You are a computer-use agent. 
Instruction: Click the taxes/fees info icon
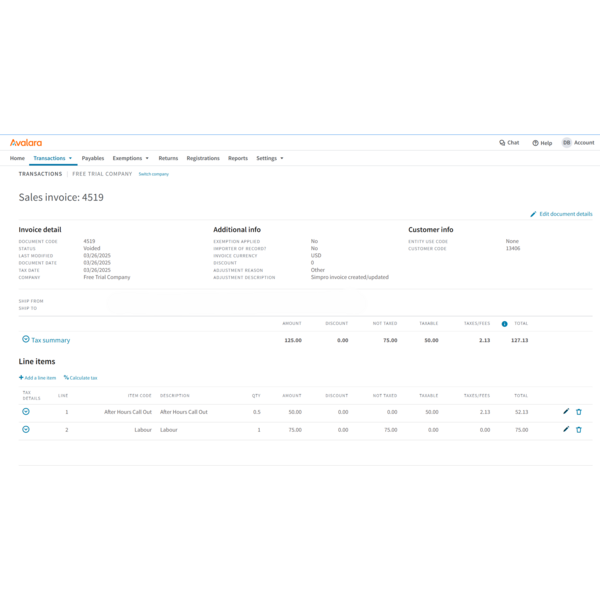pyautogui.click(x=504, y=324)
